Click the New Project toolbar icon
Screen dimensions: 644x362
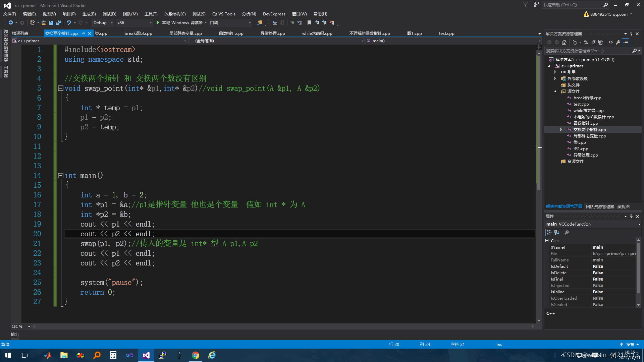[33, 22]
